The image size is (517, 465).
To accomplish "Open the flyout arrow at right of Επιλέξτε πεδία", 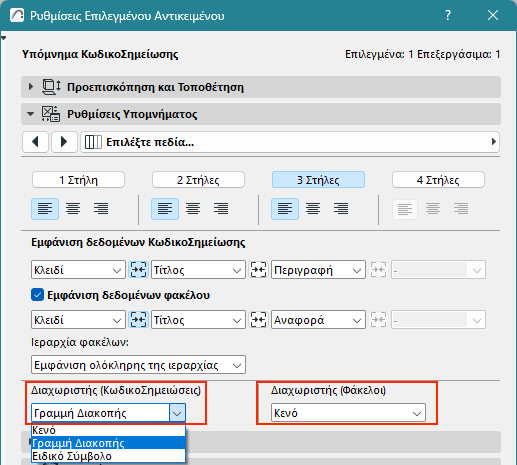I will pos(494,142).
